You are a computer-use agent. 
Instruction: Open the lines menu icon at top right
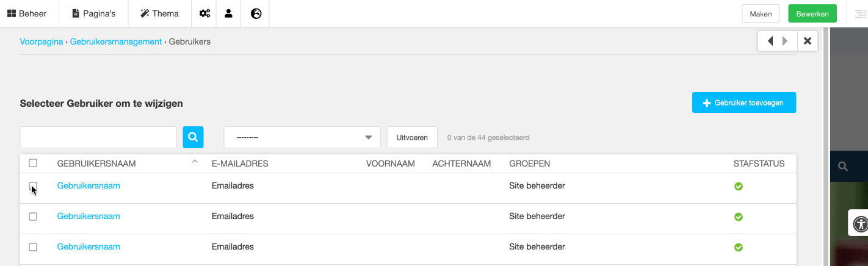tap(861, 13)
